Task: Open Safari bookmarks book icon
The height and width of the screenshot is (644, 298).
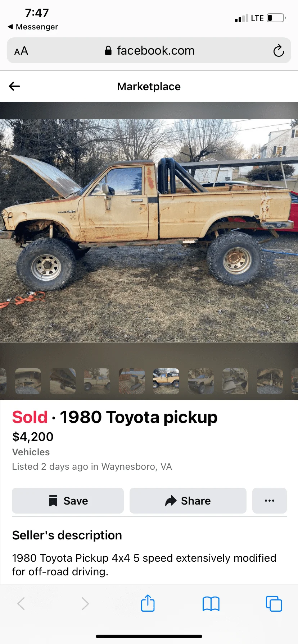Action: tap(211, 604)
